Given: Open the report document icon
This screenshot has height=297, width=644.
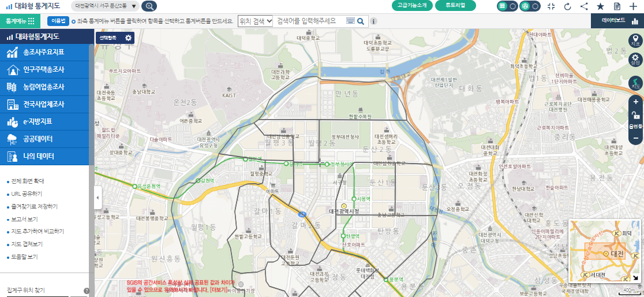Looking at the screenshot, I should pos(617,6).
